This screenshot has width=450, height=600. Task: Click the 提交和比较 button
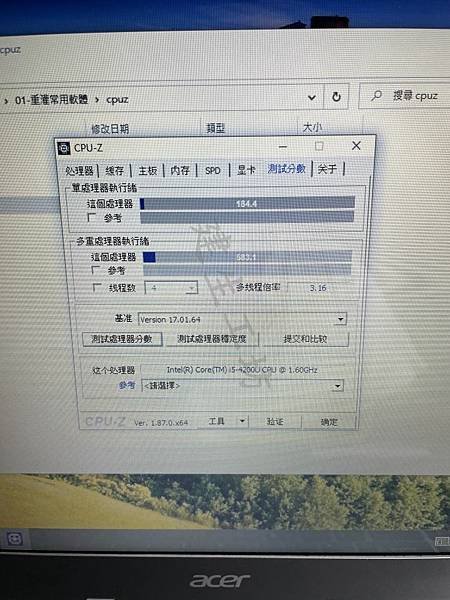(x=305, y=339)
